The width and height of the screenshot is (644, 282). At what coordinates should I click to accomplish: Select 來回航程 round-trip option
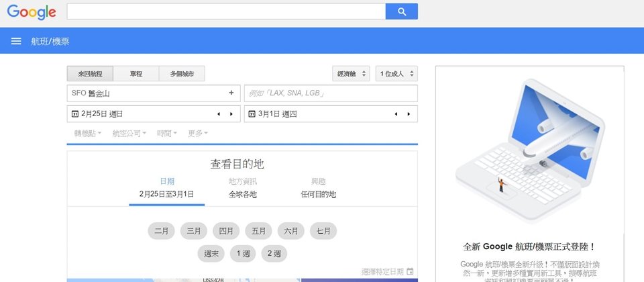(x=91, y=74)
